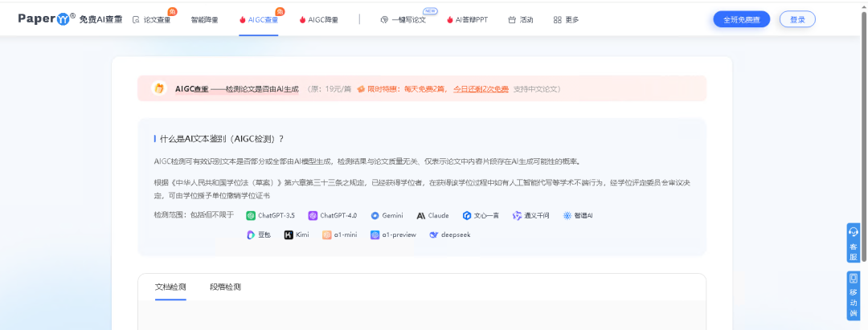Switch to the 文档检测 tab

click(x=170, y=287)
